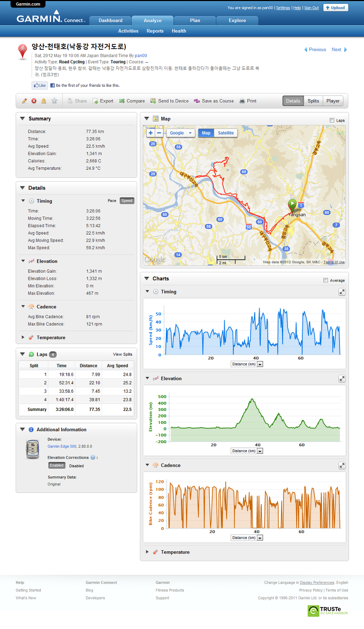
Task: Mark activity as favorite with star icon
Action: (x=54, y=101)
